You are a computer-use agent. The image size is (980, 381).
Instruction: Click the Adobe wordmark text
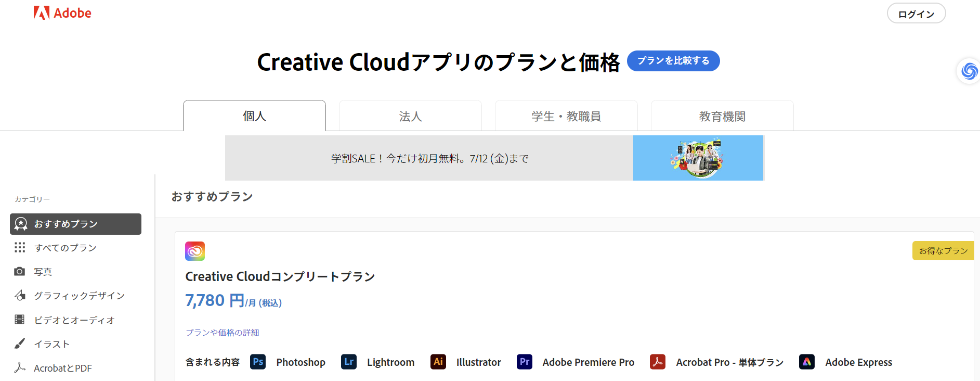coord(72,13)
